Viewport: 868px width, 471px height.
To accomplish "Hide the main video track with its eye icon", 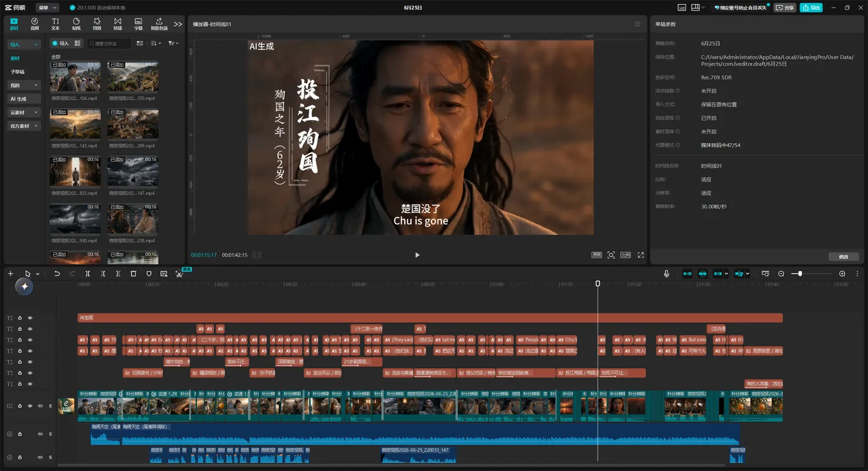I will (30, 406).
